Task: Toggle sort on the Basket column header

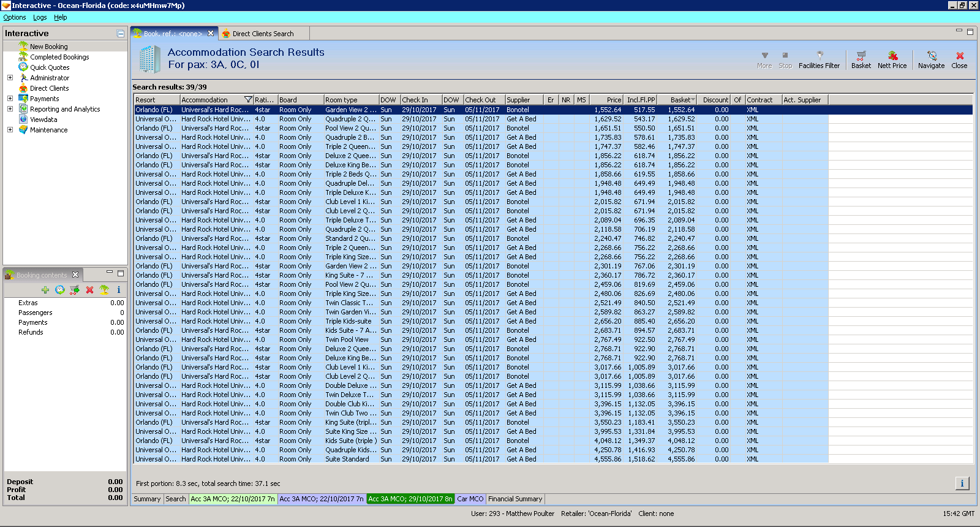Action: [682, 100]
